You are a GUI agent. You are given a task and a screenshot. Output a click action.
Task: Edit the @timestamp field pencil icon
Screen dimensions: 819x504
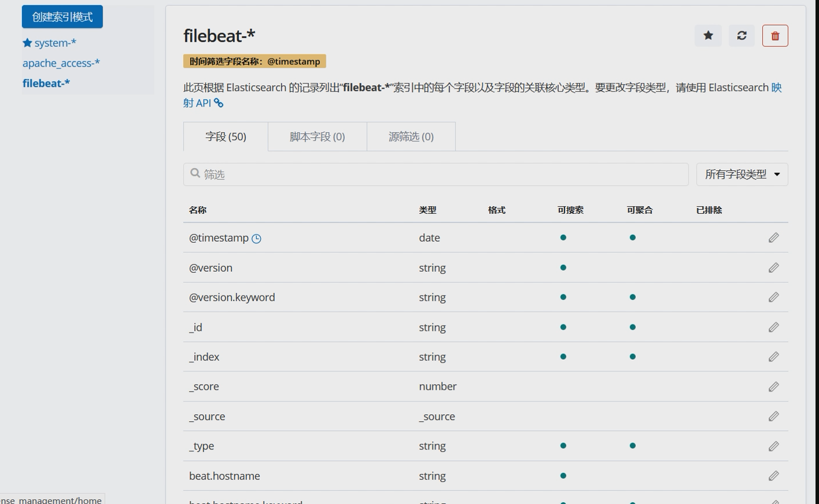774,238
